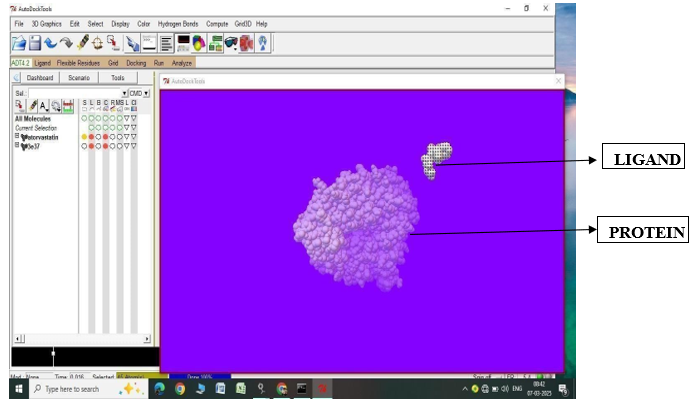
Task: Toggle the yellow select circle for atorvastatin
Action: (84, 136)
